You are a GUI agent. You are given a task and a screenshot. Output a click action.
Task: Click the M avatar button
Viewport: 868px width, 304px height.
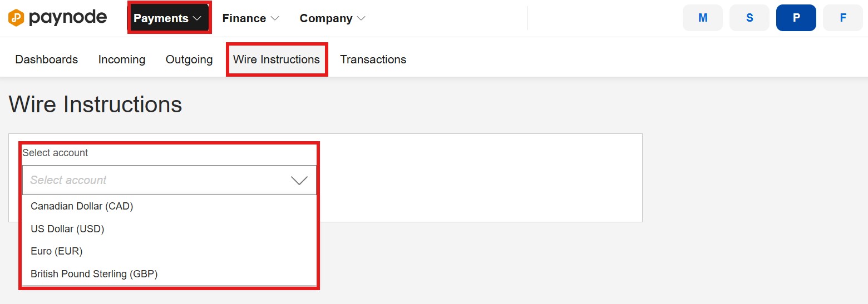click(x=703, y=18)
